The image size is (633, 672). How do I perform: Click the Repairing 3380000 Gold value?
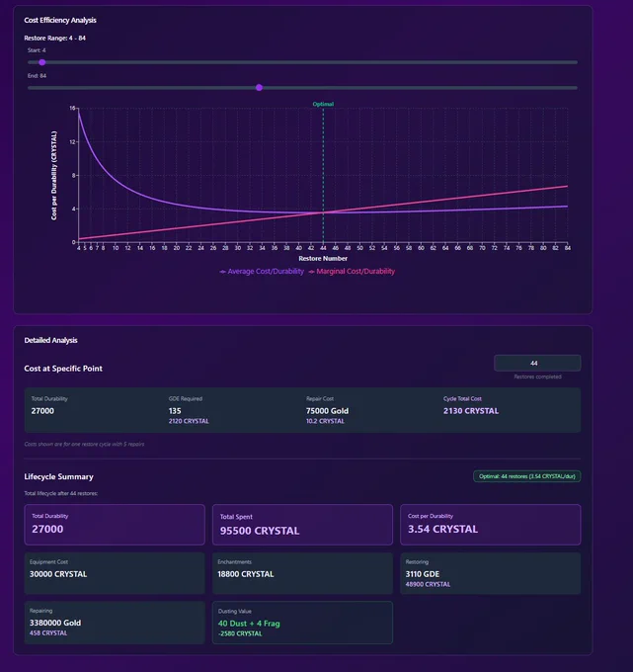point(55,623)
